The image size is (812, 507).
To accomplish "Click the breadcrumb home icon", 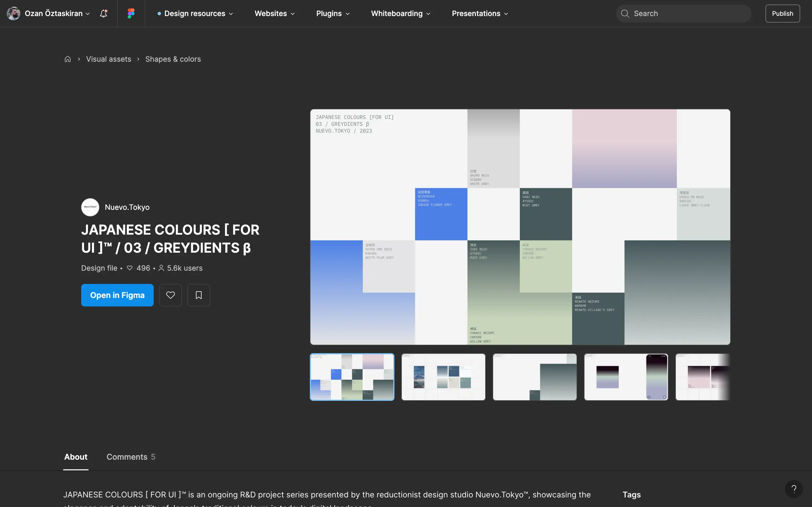I will pyautogui.click(x=67, y=59).
